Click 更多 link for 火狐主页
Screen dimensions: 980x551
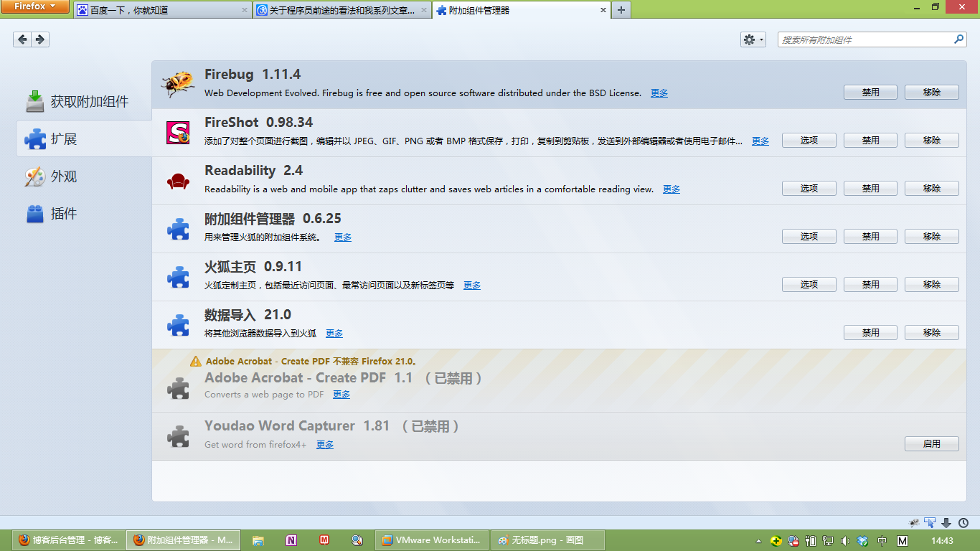click(x=472, y=286)
